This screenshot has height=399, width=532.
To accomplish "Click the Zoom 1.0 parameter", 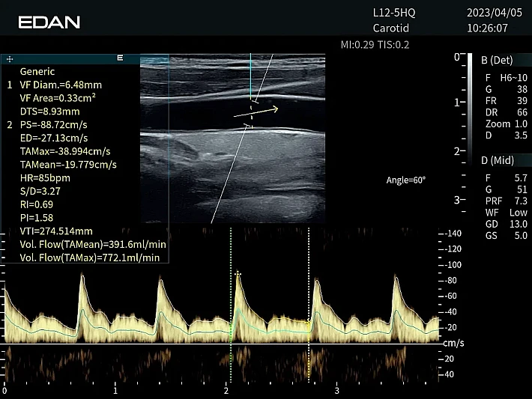I will pos(506,124).
